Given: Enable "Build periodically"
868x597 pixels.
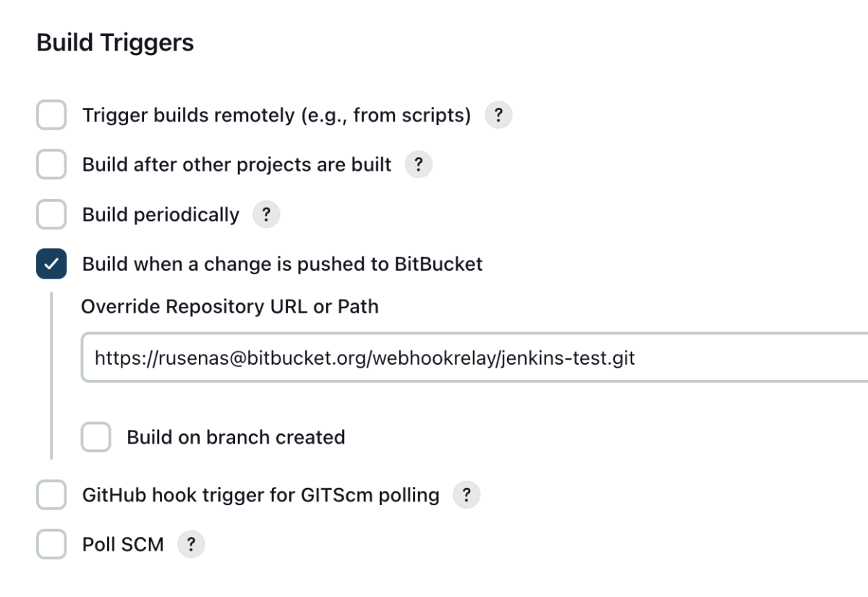Looking at the screenshot, I should click(x=51, y=214).
